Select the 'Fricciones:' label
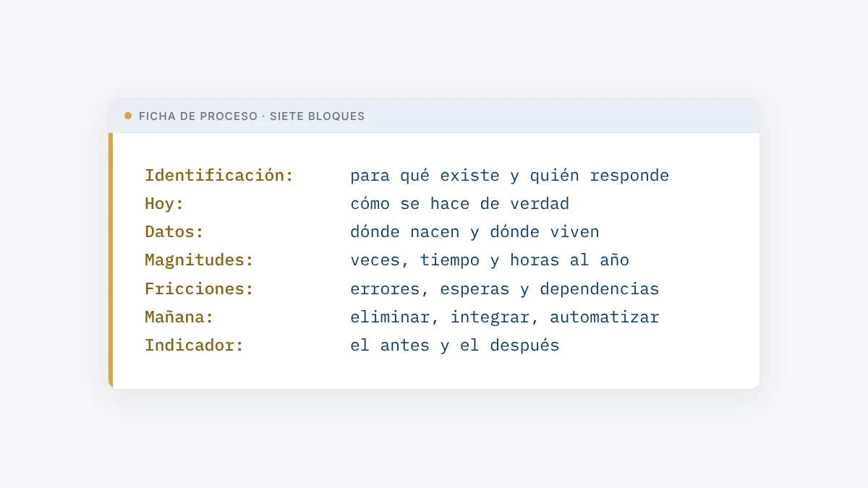Viewport: 868px width, 488px height. [199, 289]
